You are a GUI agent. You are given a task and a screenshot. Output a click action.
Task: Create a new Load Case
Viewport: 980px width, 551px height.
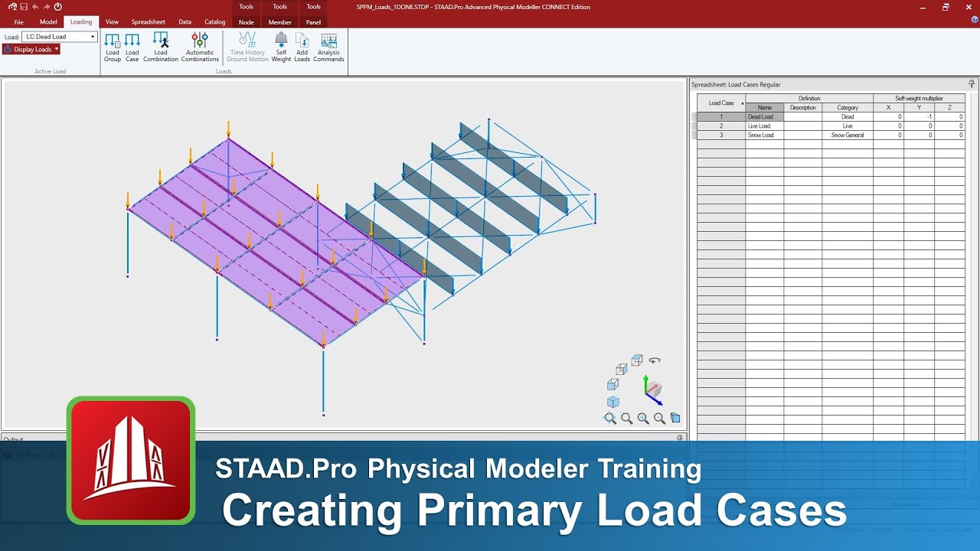point(132,47)
